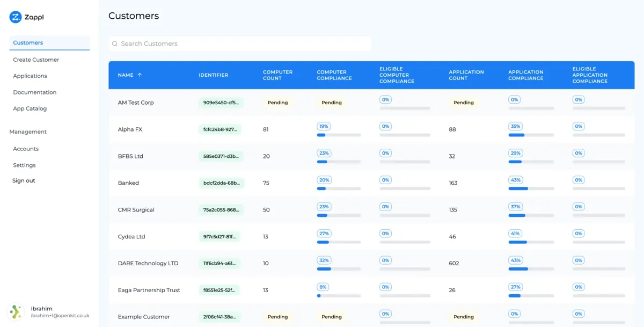Navigate to Applications
The image size is (644, 327).
(30, 76)
